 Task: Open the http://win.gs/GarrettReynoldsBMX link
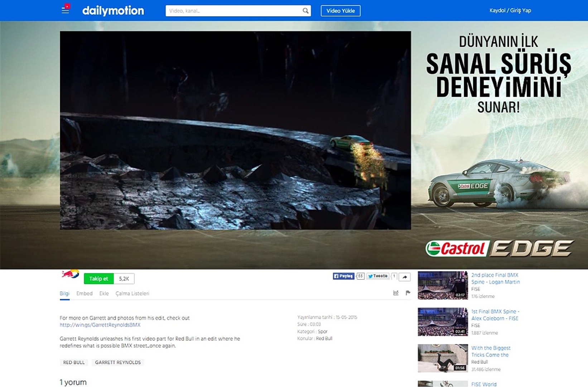[100, 325]
